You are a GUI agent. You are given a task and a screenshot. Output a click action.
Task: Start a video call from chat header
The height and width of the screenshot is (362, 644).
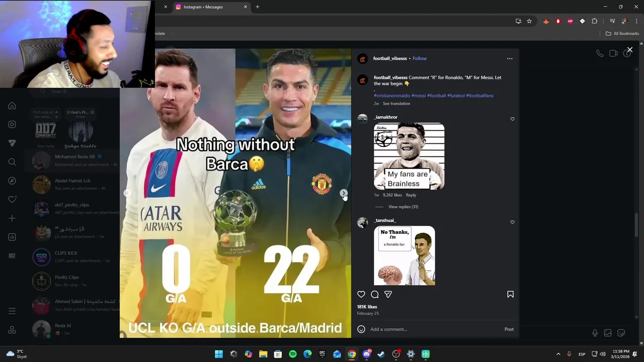tap(613, 53)
